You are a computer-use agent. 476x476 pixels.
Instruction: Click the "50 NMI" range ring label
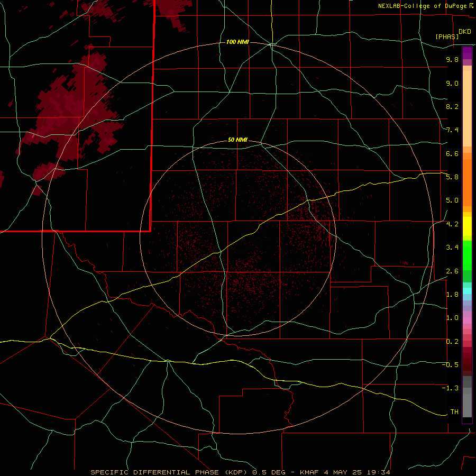[237, 140]
